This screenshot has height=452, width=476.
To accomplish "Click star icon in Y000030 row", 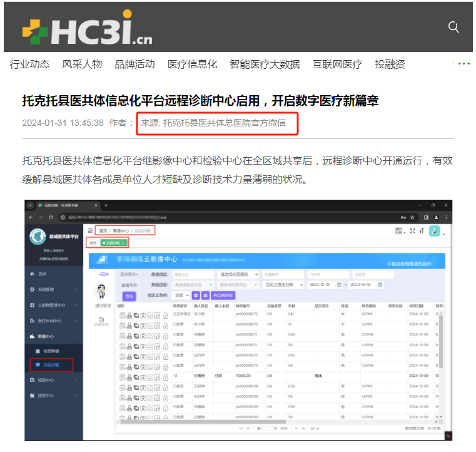I will point(157,378).
